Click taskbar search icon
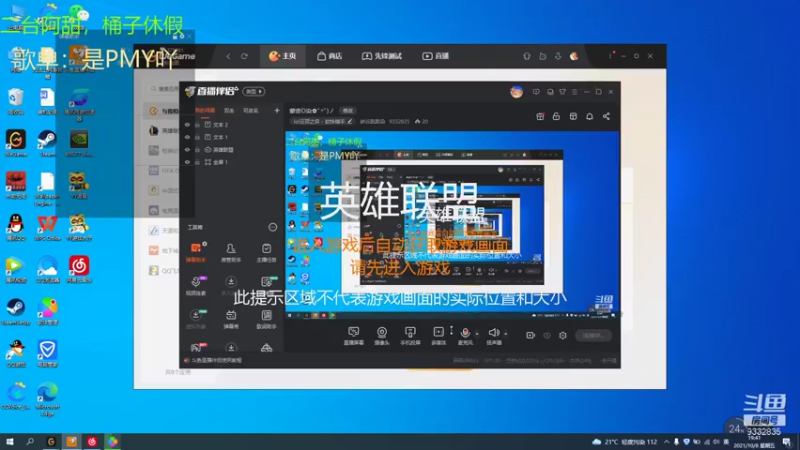Screen dimensions: 800x450 click(x=30, y=441)
